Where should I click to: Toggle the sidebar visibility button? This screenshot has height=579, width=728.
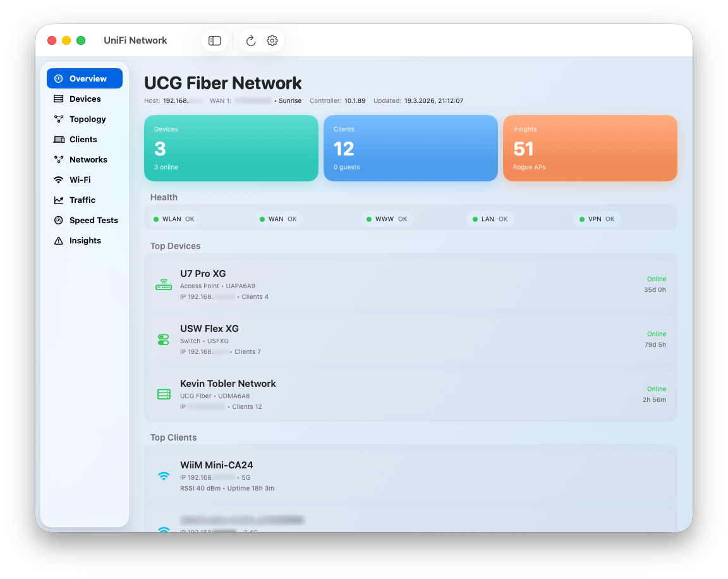tap(214, 40)
